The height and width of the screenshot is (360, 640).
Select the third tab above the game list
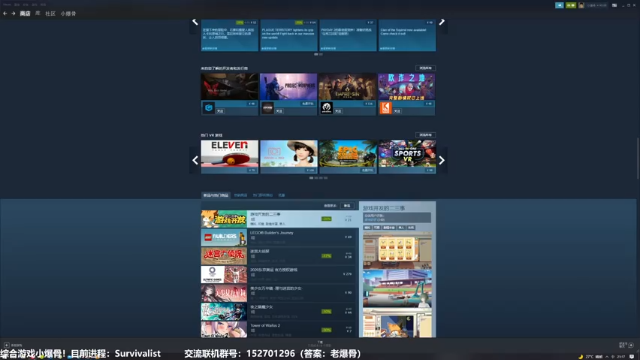point(262,196)
